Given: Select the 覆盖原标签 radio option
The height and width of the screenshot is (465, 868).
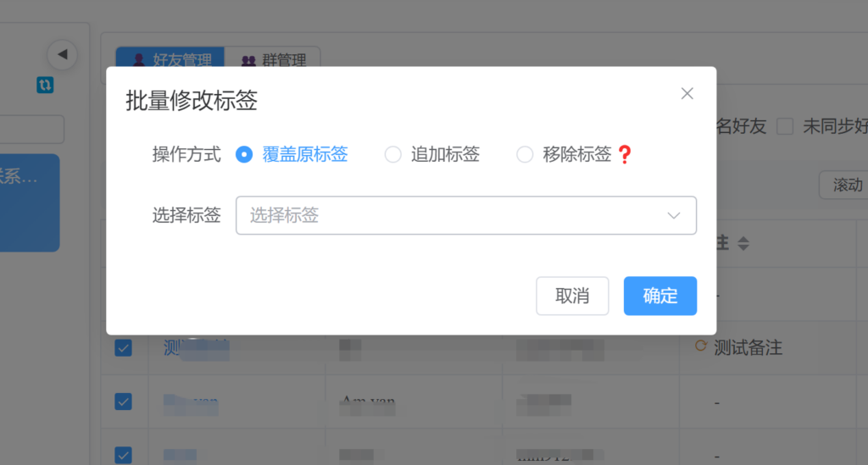Looking at the screenshot, I should 244,154.
